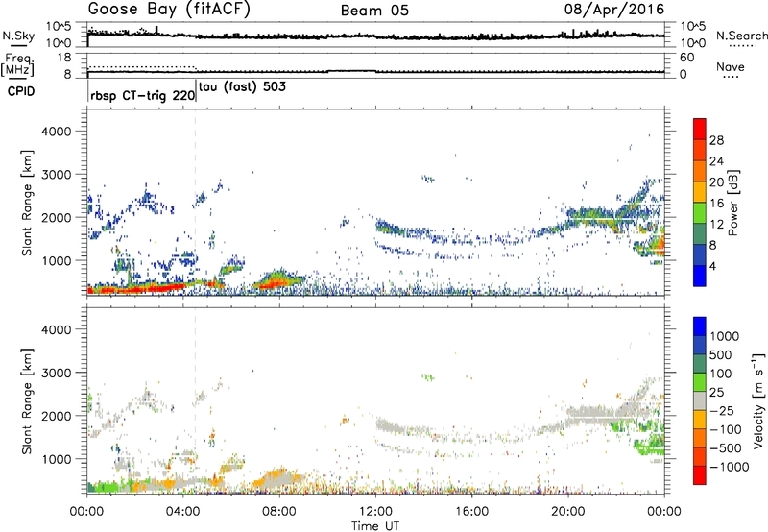Select the Beam 05 header text
The width and height of the screenshot is (768, 532).
[374, 11]
